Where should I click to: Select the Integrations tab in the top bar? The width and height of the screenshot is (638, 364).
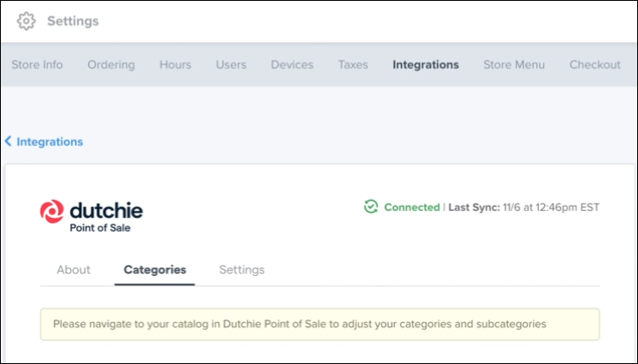[x=426, y=65]
